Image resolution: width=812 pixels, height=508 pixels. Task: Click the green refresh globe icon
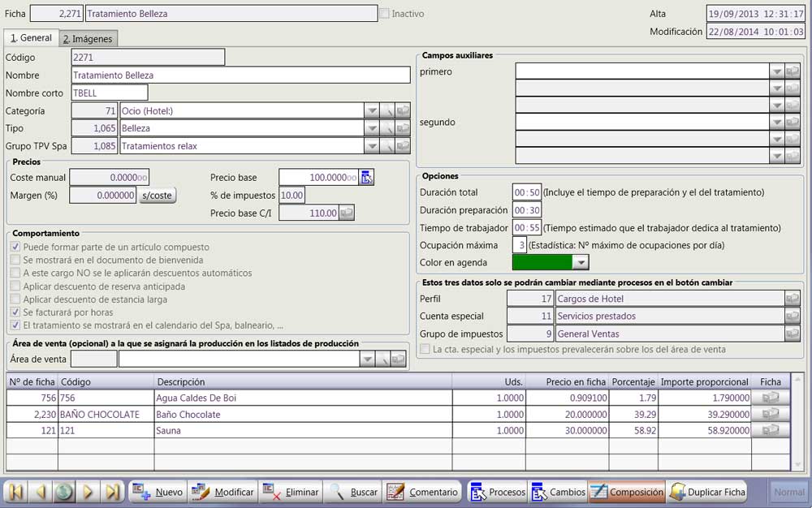pos(63,492)
